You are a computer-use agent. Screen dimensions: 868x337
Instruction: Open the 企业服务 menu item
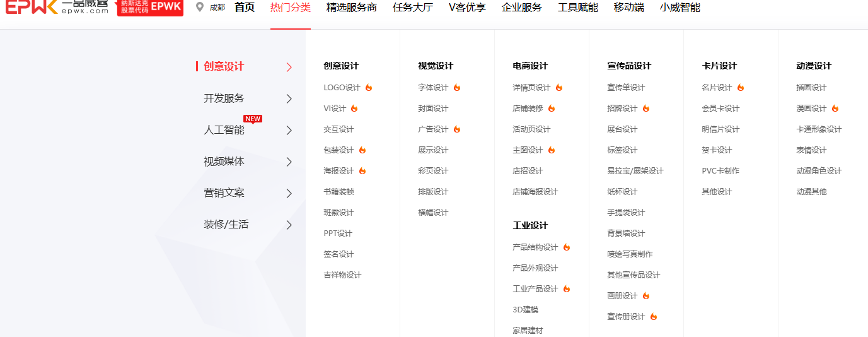pos(522,8)
